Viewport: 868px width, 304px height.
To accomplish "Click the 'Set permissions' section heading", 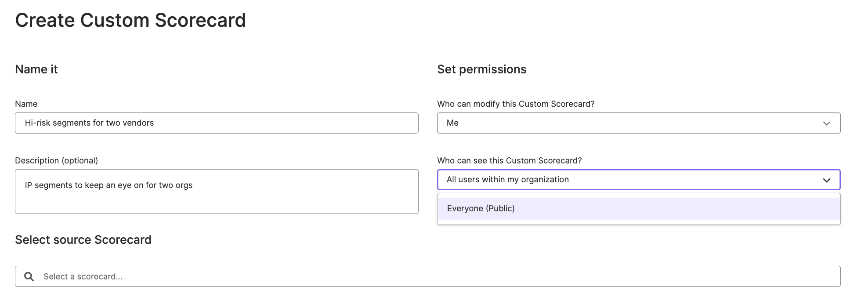I will pyautogui.click(x=481, y=69).
